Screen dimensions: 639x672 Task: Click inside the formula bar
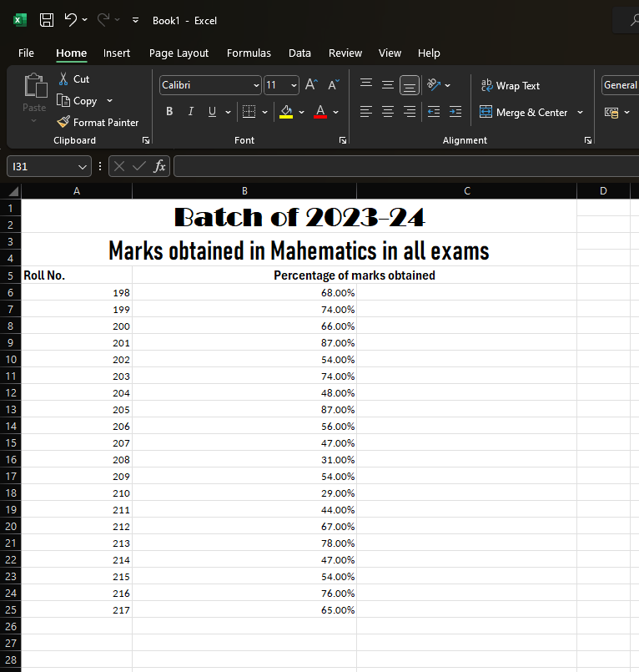406,166
